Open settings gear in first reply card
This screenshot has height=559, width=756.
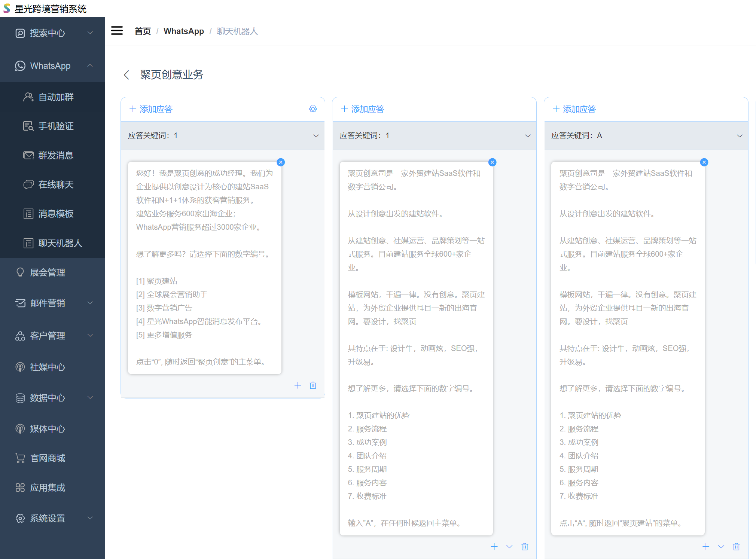pyautogui.click(x=313, y=109)
